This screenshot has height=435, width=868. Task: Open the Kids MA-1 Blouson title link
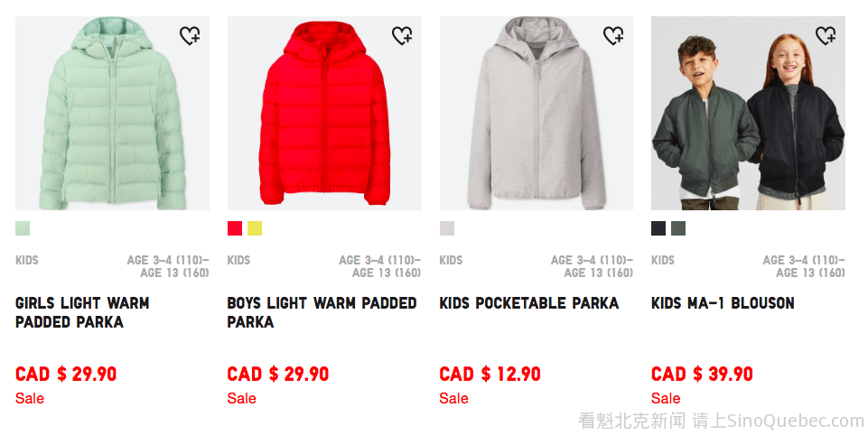[x=723, y=302]
